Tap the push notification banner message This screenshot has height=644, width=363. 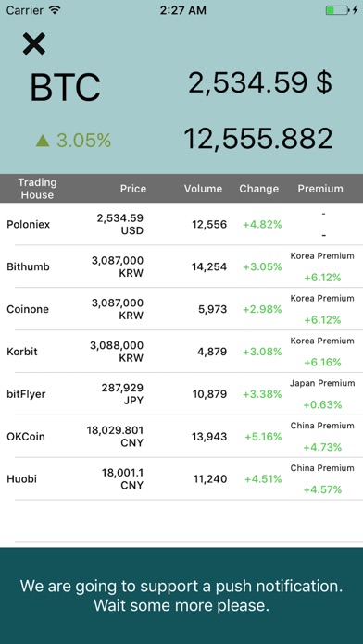(181, 595)
